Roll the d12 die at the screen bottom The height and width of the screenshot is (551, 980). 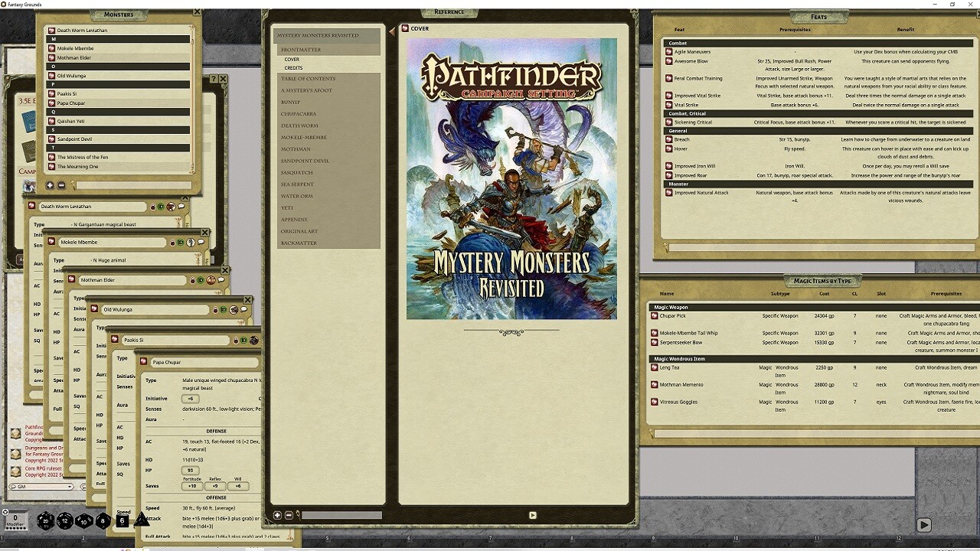tap(64, 520)
